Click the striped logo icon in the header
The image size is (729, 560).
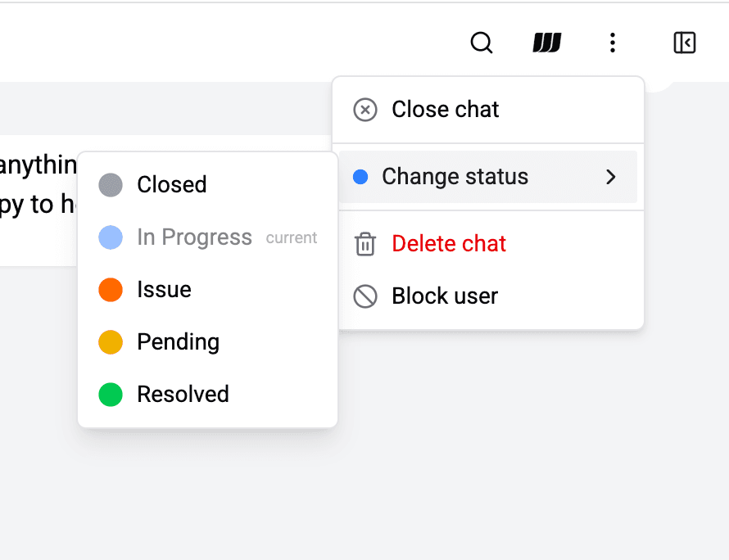click(x=546, y=43)
